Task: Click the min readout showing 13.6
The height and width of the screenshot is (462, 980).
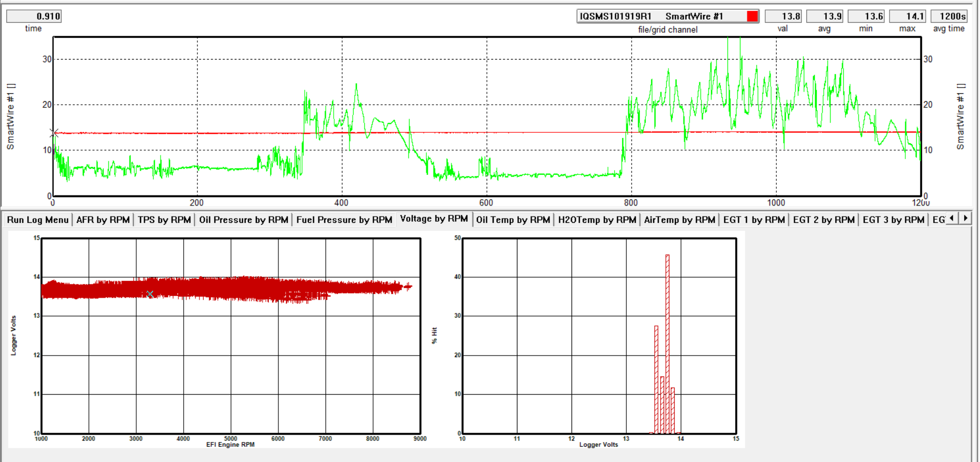Action: pos(866,16)
